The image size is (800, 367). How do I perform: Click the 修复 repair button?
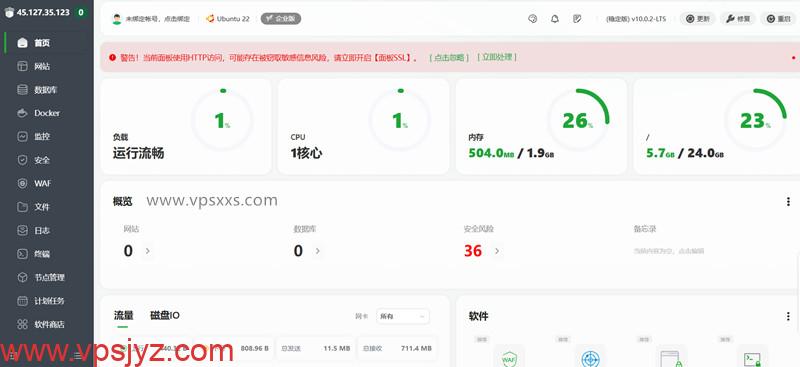coord(738,19)
